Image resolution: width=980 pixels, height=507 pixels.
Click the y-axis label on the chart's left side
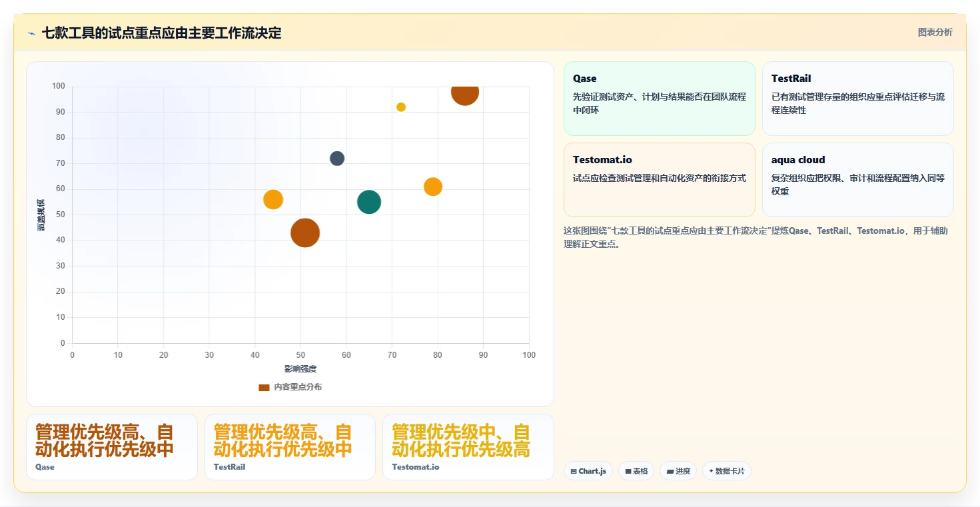click(x=41, y=215)
